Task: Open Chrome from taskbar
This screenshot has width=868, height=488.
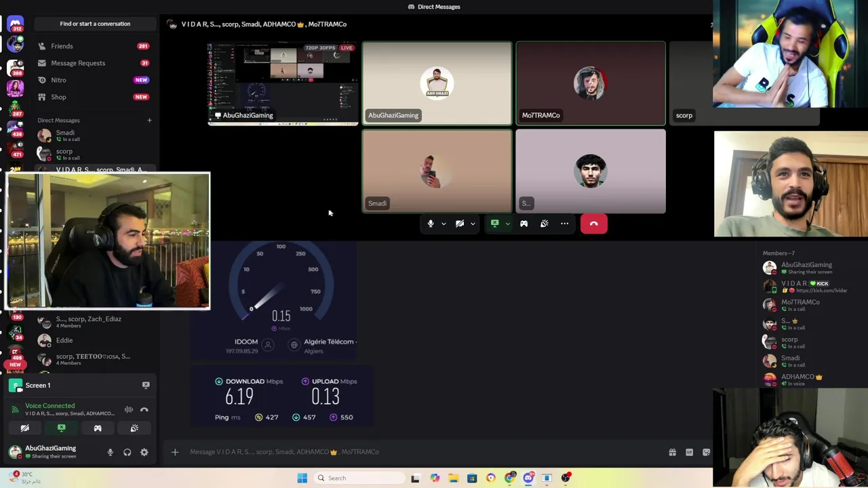Action: [509, 478]
